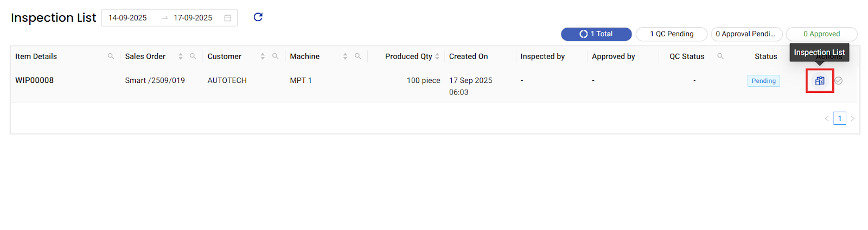Screen dimensions: 868x230
Task: Open the Inspection List action icon
Action: 820,81
